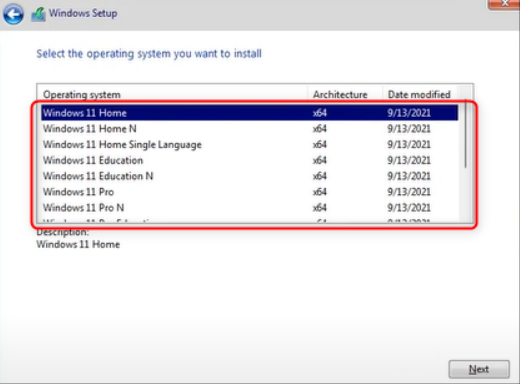520x384 pixels.
Task: Choose Windows 11 Home Single Language
Action: point(249,144)
